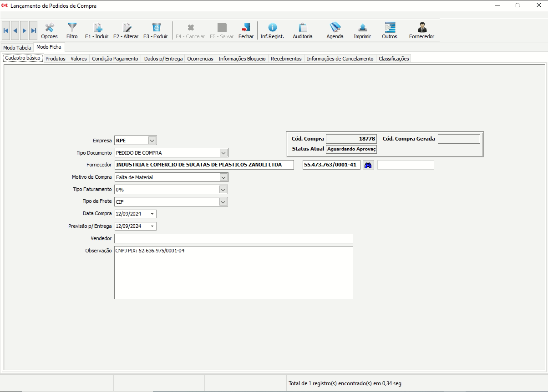Open the Opcoes tools icon
This screenshot has height=392, width=548.
[x=49, y=30]
